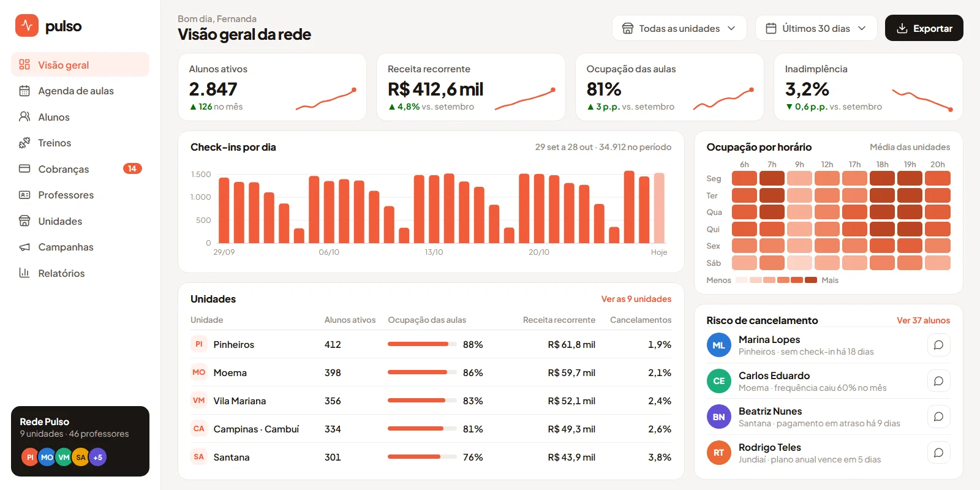Click the Agenda de aulas calendar icon

[24, 91]
